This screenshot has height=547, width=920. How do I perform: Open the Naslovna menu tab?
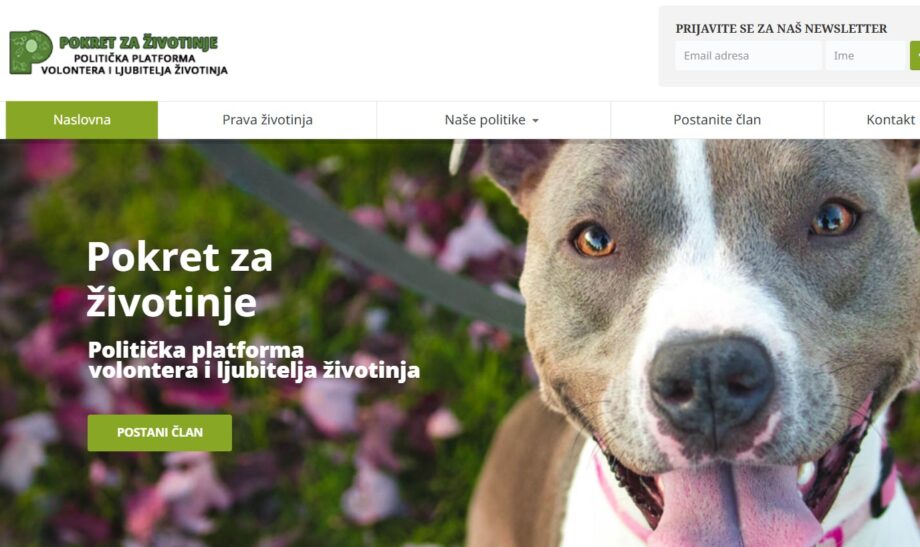point(82,120)
